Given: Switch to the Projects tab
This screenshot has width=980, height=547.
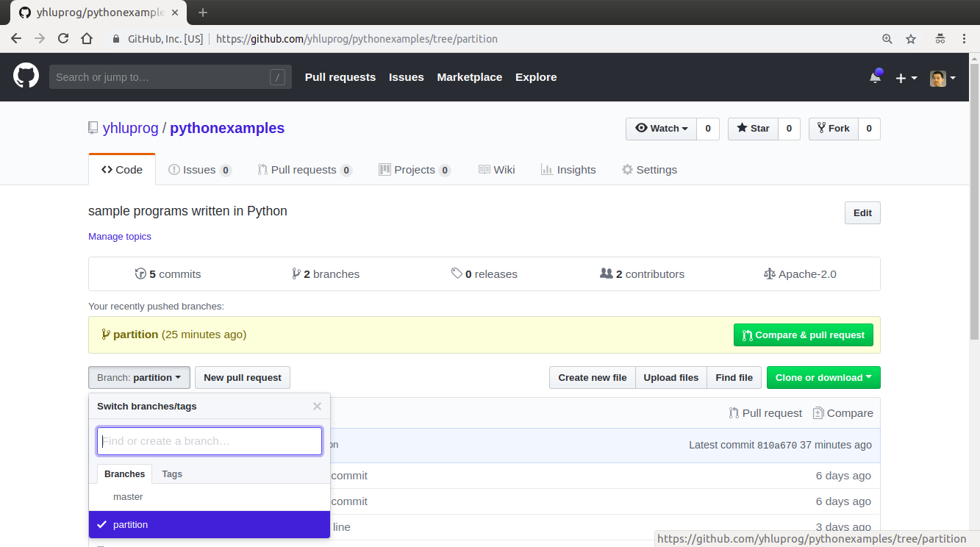Looking at the screenshot, I should pyautogui.click(x=415, y=170).
